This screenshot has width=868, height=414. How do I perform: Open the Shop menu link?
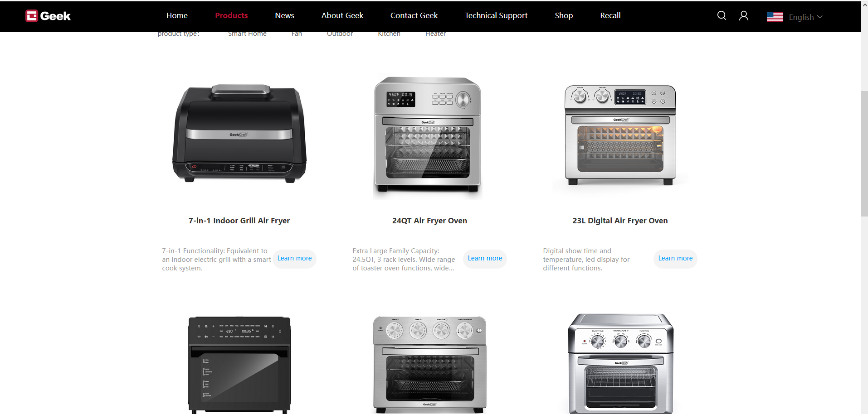click(x=564, y=15)
